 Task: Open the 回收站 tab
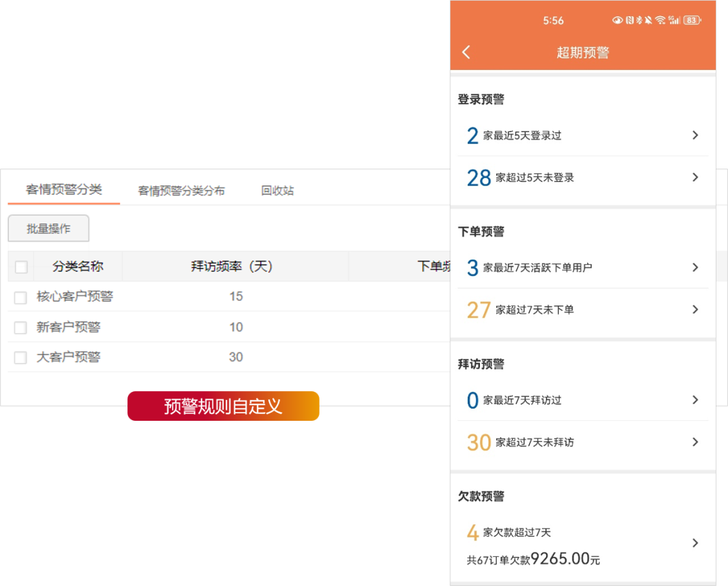pos(276,190)
